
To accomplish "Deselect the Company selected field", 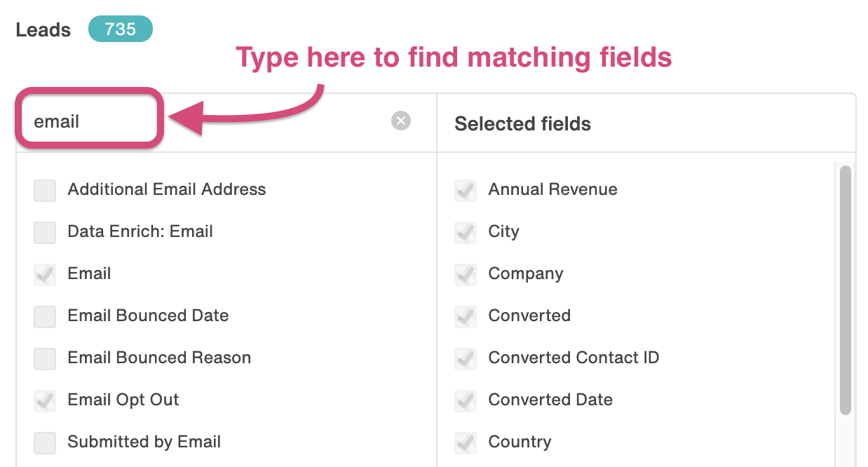I will coord(466,274).
